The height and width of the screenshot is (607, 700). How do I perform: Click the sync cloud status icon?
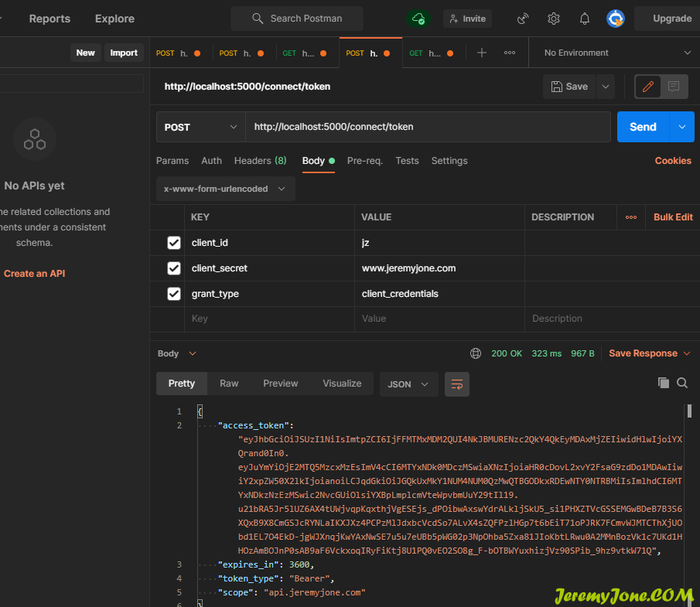[x=418, y=19]
